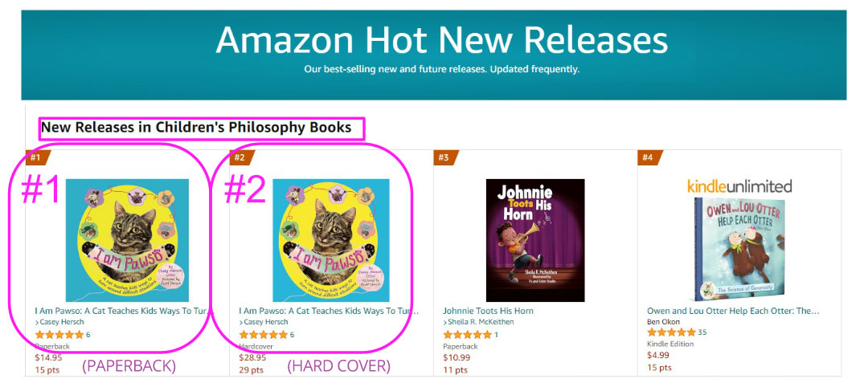Click the #4 rank badge

[648, 157]
